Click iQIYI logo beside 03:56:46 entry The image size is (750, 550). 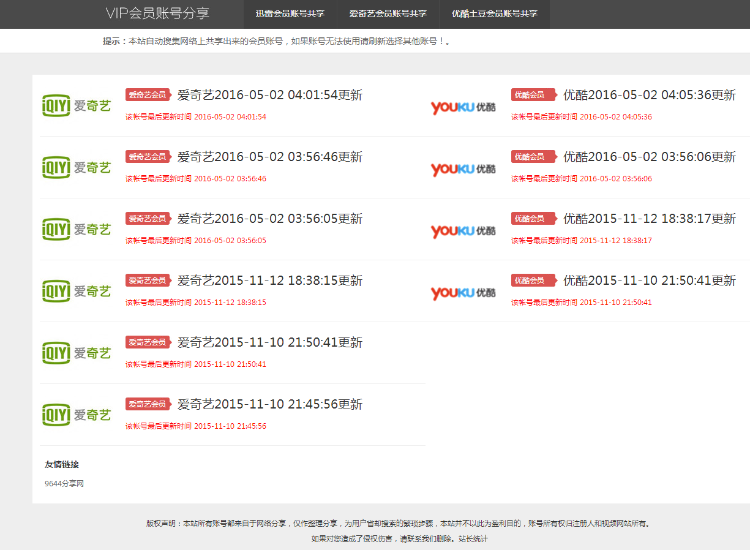(77, 167)
